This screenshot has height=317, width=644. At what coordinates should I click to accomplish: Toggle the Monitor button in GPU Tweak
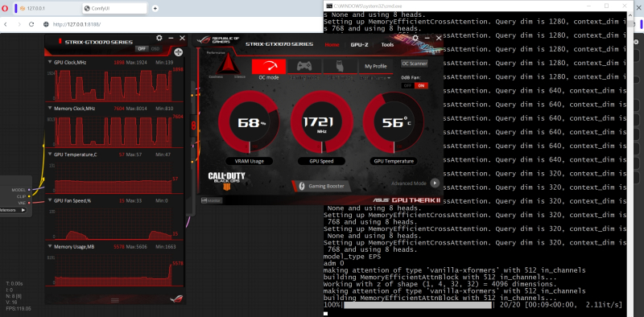pos(212,200)
